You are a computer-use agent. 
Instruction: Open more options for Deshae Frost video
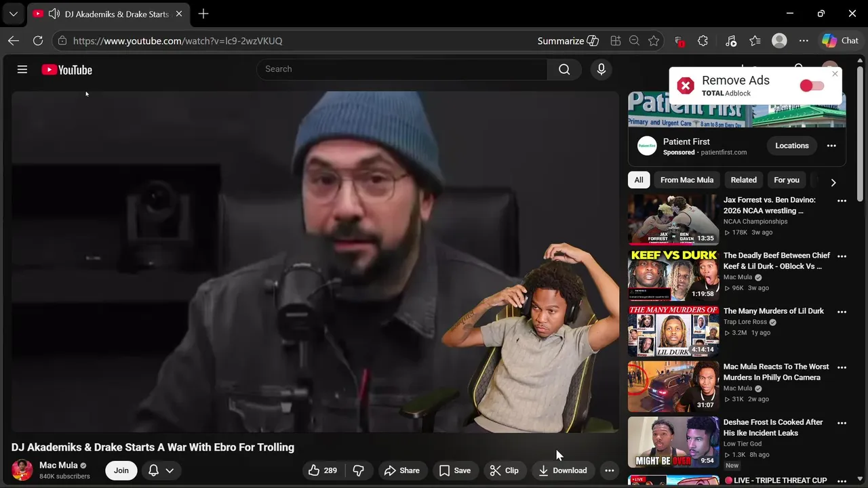click(842, 423)
